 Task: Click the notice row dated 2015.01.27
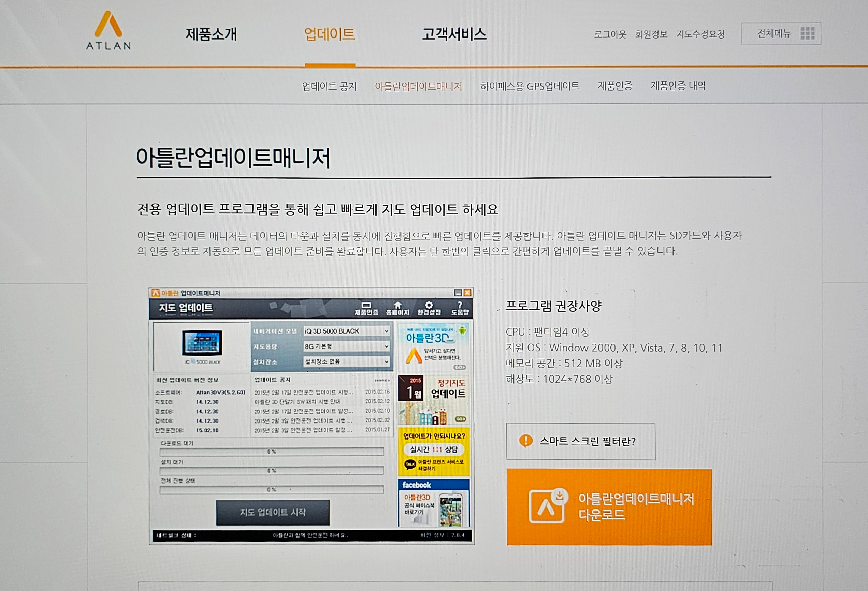click(322, 430)
